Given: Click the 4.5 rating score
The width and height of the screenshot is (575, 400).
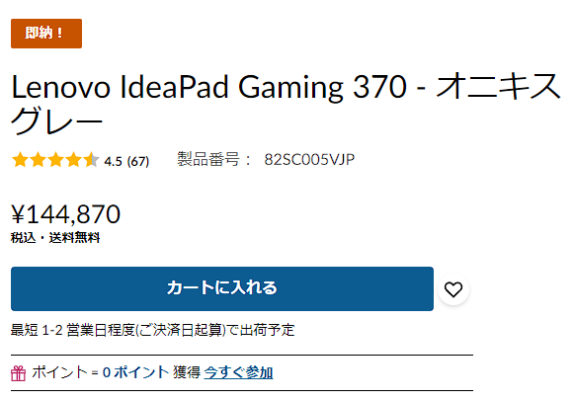Looking at the screenshot, I should click(113, 161).
